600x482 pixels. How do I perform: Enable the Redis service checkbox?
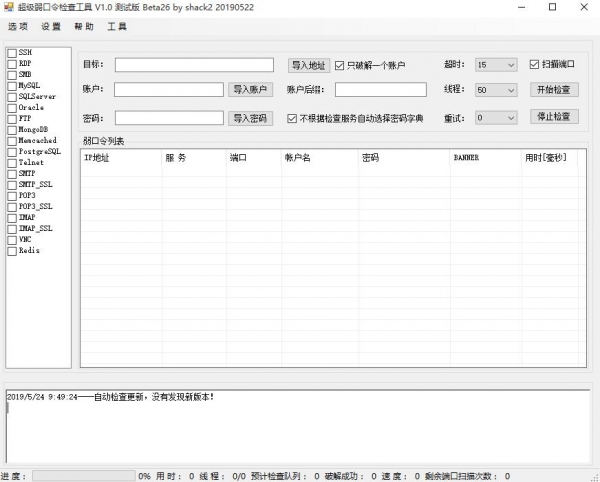12,251
